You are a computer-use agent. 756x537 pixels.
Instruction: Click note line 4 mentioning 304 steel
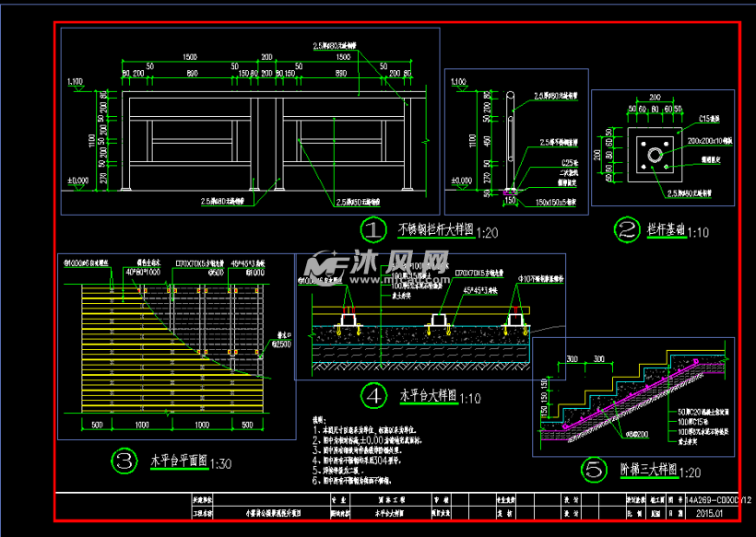coord(358,461)
